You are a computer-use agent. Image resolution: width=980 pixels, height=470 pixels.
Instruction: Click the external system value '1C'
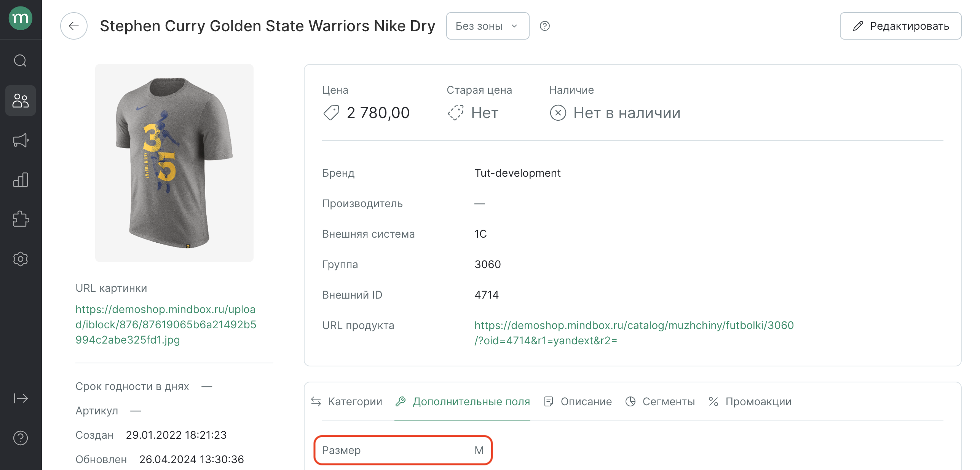pos(480,234)
